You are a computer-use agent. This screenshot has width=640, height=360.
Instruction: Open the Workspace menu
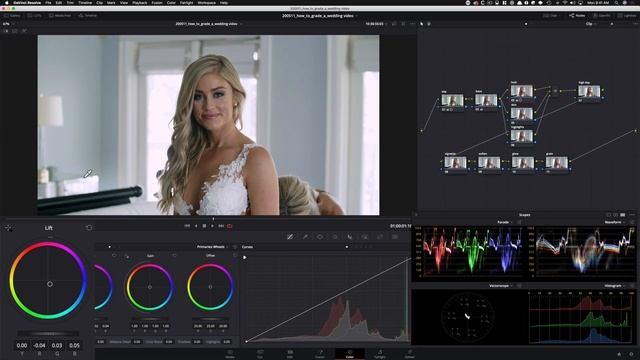tap(207, 2)
